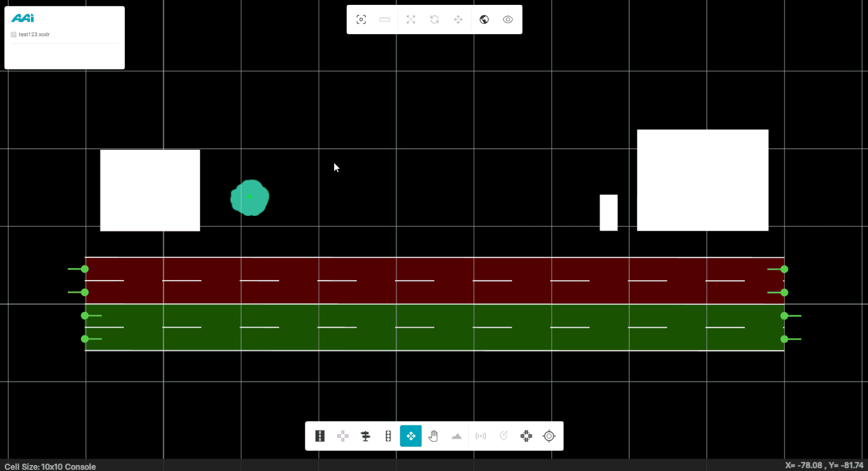
Task: Select the junction cross tool
Action: (x=343, y=436)
